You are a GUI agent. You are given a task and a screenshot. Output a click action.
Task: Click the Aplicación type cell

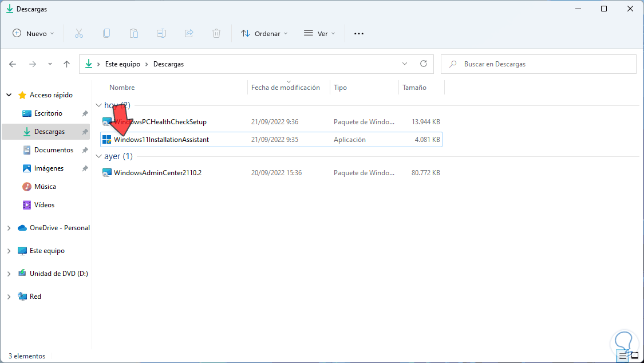click(x=350, y=140)
